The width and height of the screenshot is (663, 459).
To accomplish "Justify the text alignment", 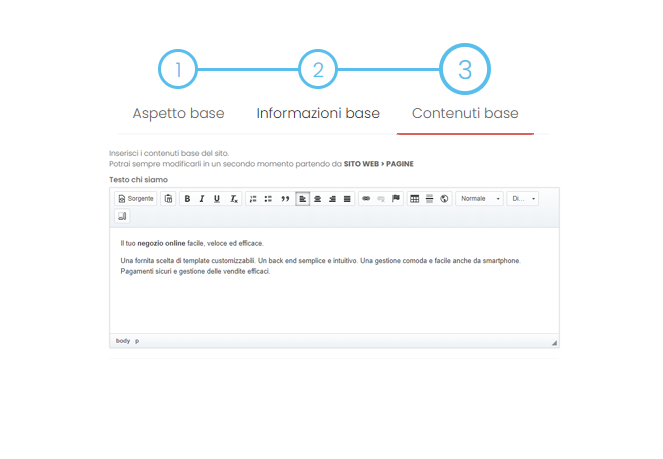I will (x=347, y=199).
